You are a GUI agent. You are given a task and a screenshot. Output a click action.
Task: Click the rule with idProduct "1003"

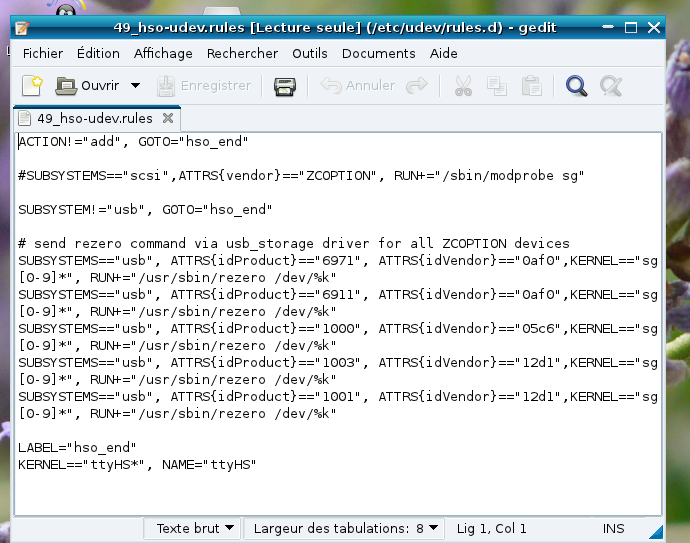338,371
